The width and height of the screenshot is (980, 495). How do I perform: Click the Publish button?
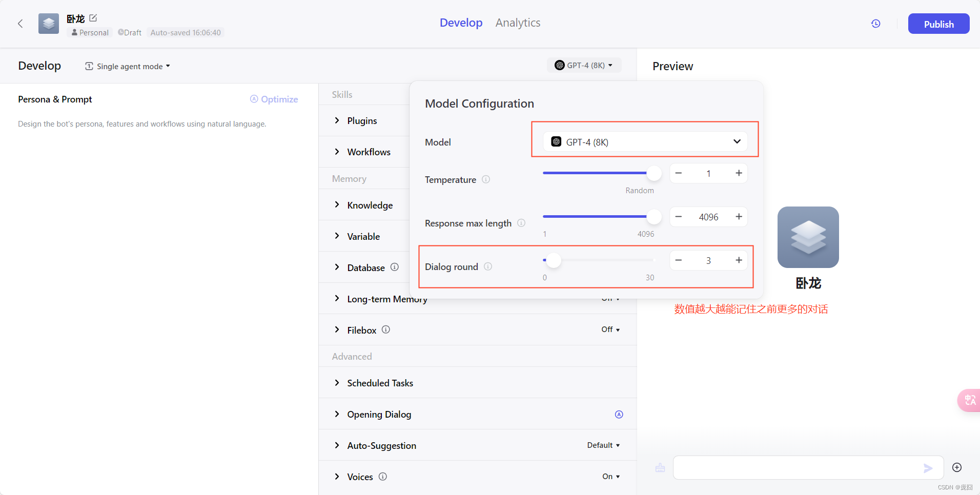tap(938, 24)
